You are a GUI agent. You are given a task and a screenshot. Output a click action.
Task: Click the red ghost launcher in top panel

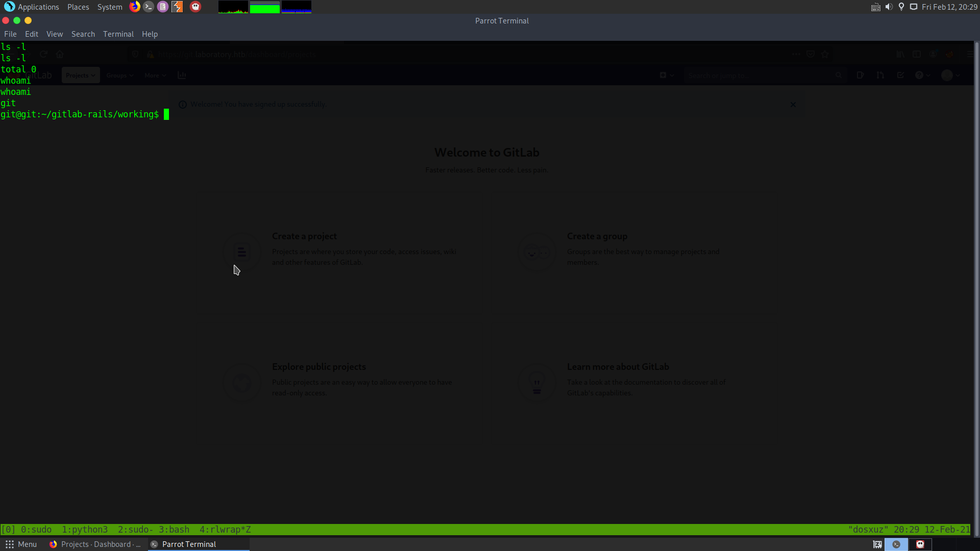tap(195, 7)
